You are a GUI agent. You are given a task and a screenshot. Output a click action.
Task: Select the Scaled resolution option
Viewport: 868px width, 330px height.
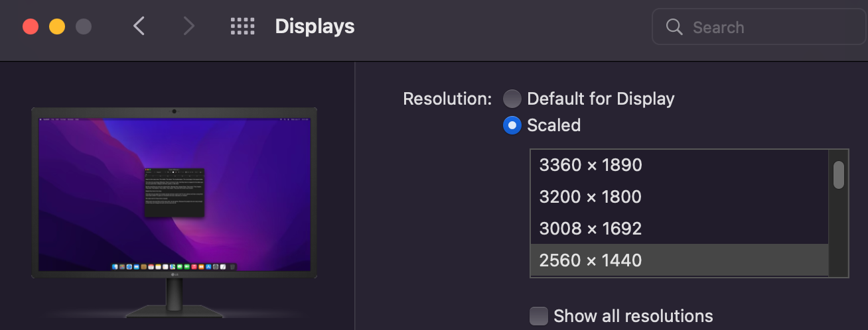point(512,125)
